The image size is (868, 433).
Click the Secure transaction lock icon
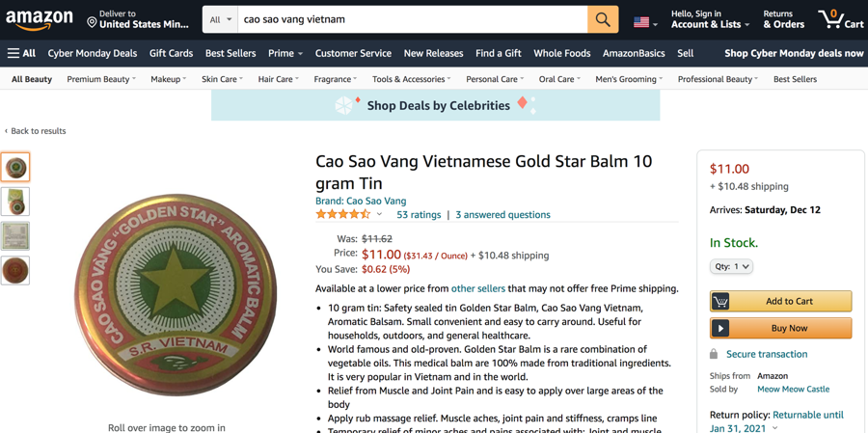pyautogui.click(x=714, y=354)
